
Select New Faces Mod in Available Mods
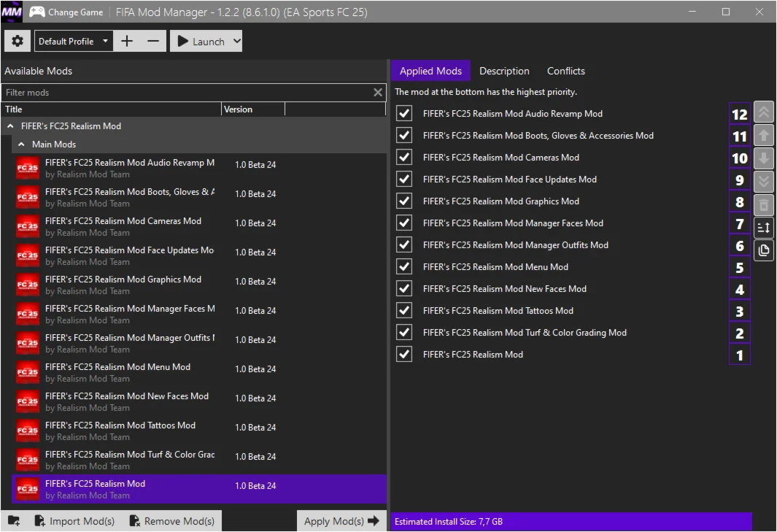(x=198, y=402)
